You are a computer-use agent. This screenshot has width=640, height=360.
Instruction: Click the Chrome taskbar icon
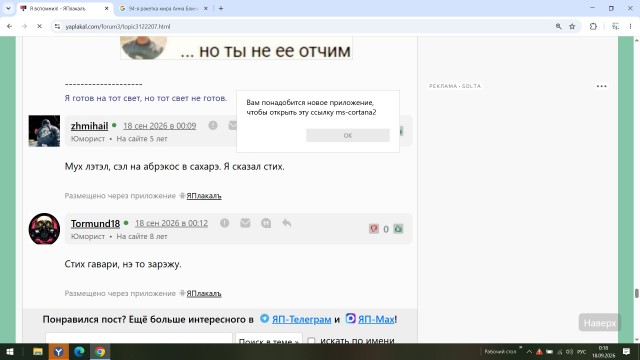pyautogui.click(x=100, y=351)
